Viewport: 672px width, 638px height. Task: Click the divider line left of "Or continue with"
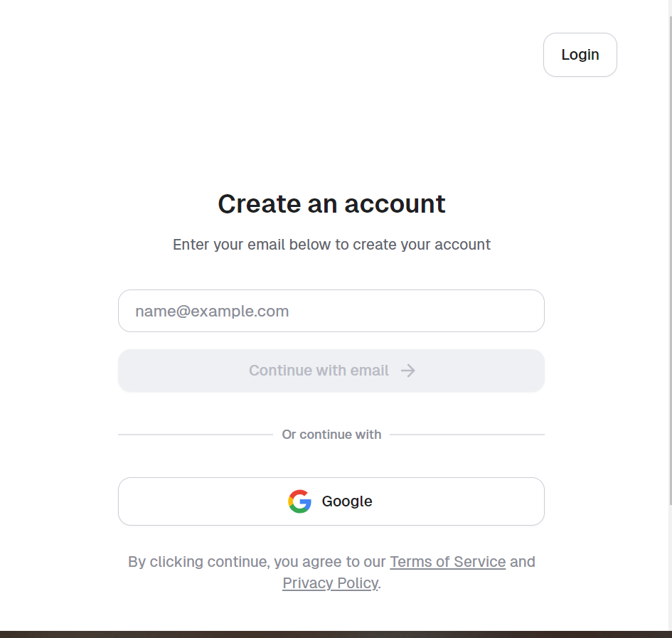click(196, 435)
